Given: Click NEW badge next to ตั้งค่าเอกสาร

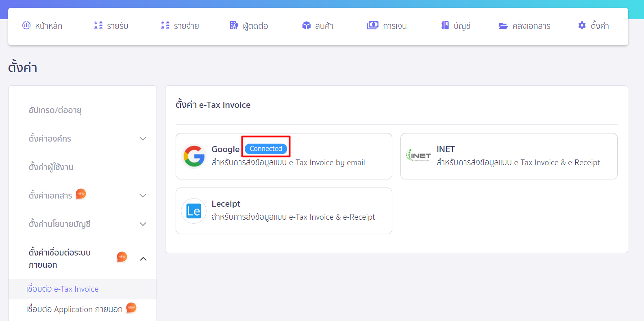Looking at the screenshot, I should pos(81,194).
